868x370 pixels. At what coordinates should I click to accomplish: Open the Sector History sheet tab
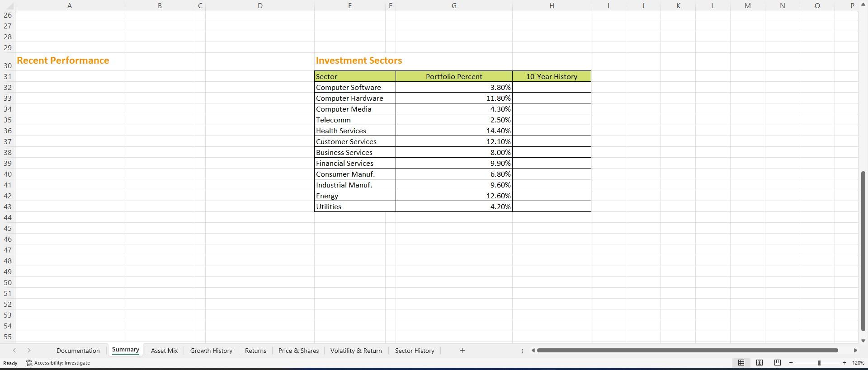click(415, 351)
